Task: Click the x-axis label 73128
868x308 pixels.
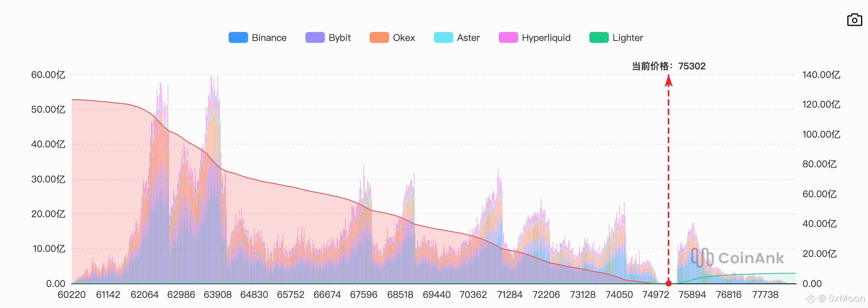Action: point(583,295)
